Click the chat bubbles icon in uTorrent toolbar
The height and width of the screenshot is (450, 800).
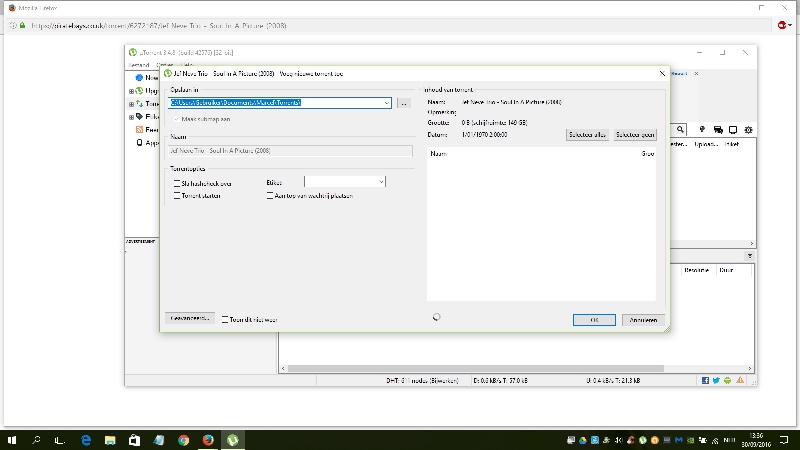click(x=718, y=130)
